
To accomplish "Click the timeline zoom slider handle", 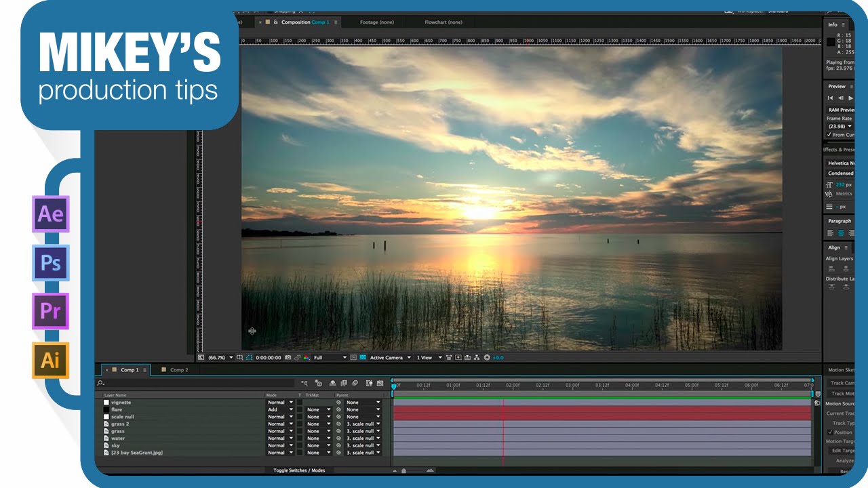I will click(x=403, y=470).
